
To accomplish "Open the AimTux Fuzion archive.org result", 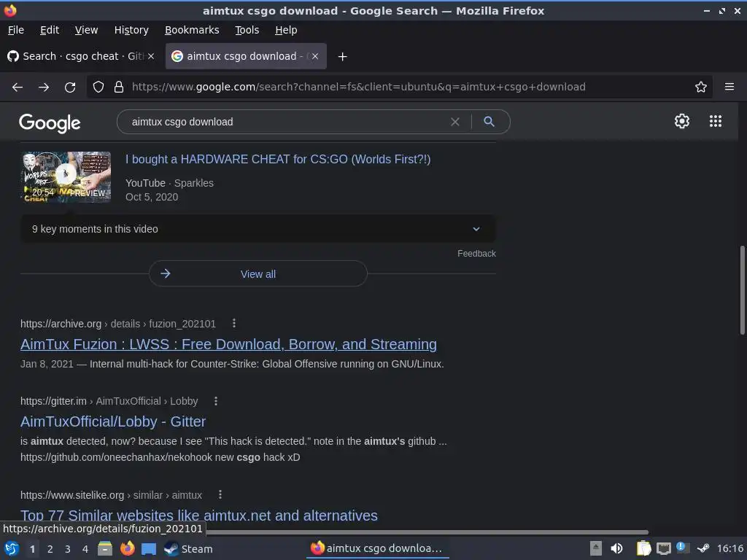I will (228, 344).
